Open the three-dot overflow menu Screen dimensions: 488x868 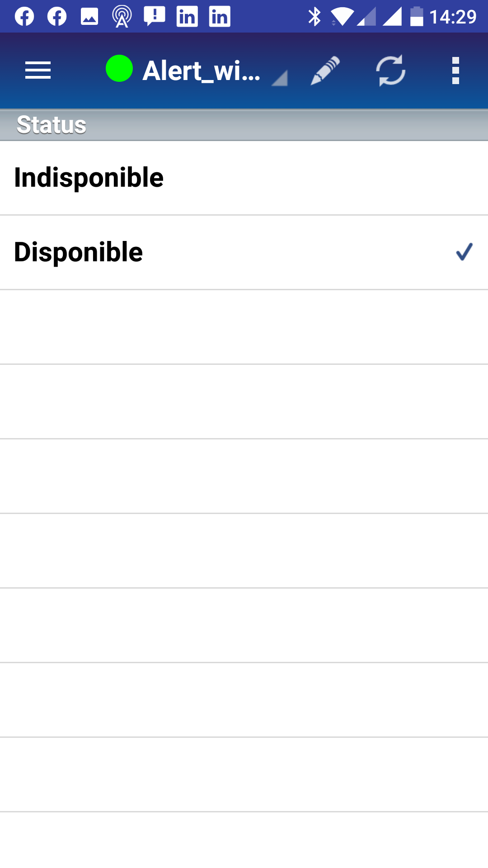pyautogui.click(x=455, y=71)
